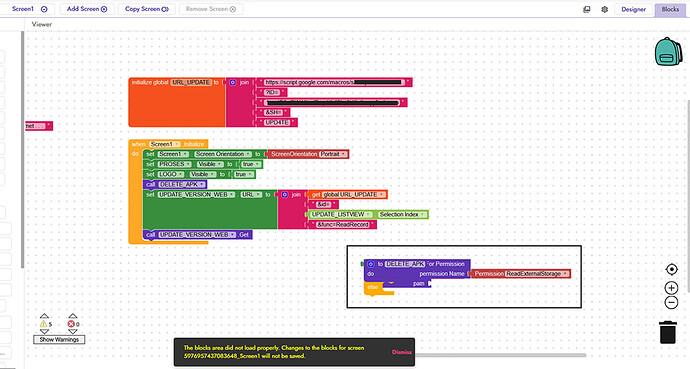Click the URL_UPDATE variable name field
The width and height of the screenshot is (690, 369).
point(191,82)
